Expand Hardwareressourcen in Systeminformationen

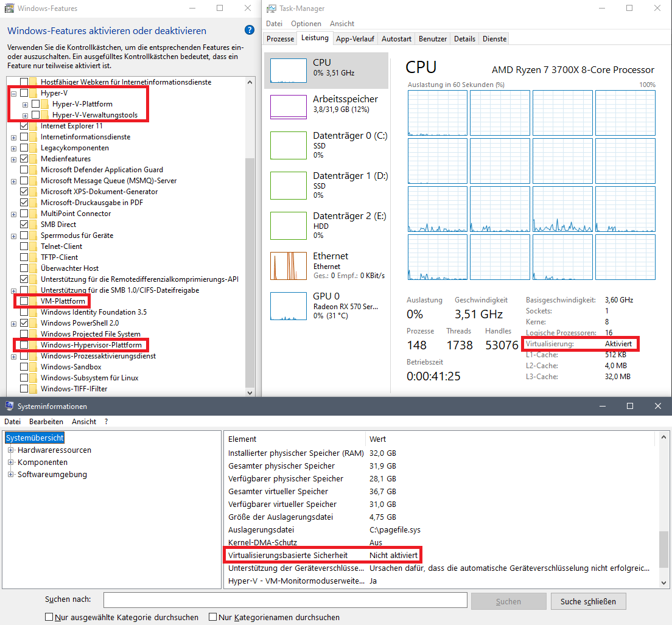(11, 450)
